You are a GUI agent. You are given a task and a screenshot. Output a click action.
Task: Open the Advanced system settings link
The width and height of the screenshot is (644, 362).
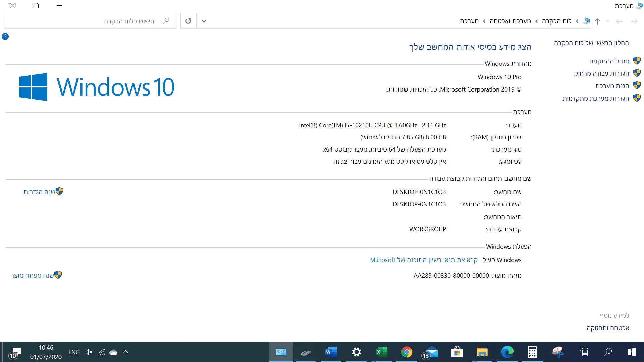[595, 98]
